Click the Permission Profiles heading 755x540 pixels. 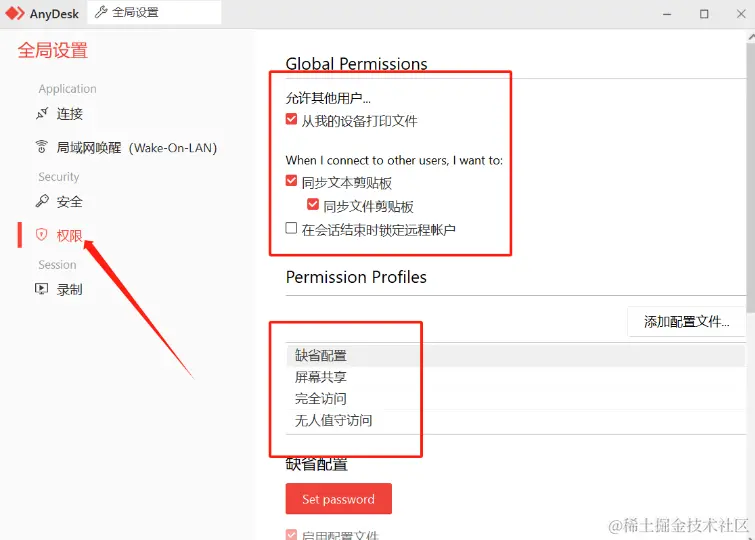click(356, 277)
